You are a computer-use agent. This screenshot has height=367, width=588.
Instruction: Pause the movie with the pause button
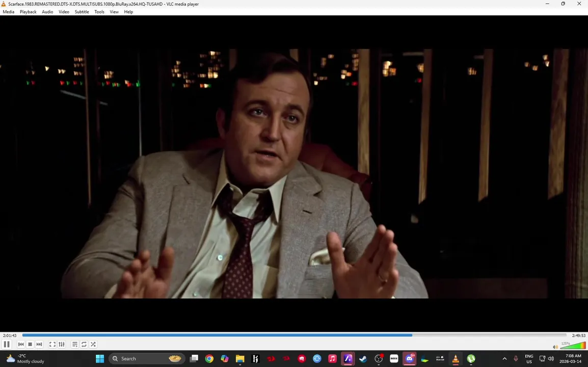pos(7,344)
